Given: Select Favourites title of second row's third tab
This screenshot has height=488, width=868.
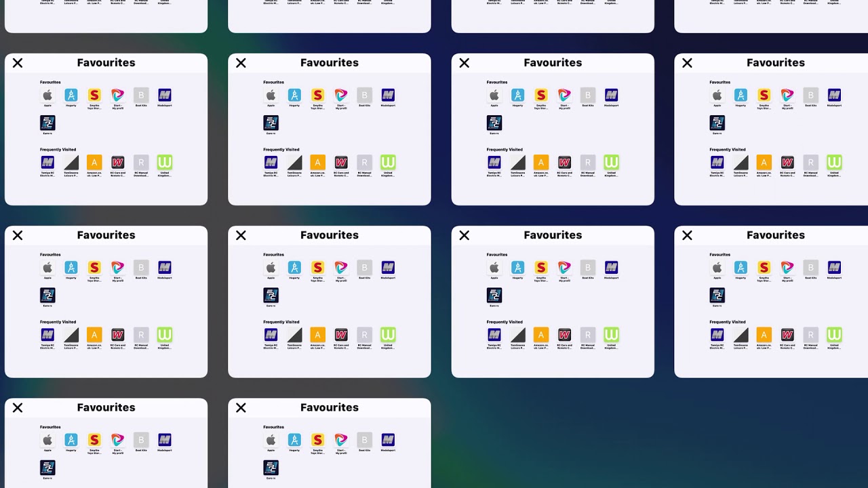Looking at the screenshot, I should point(553,62).
